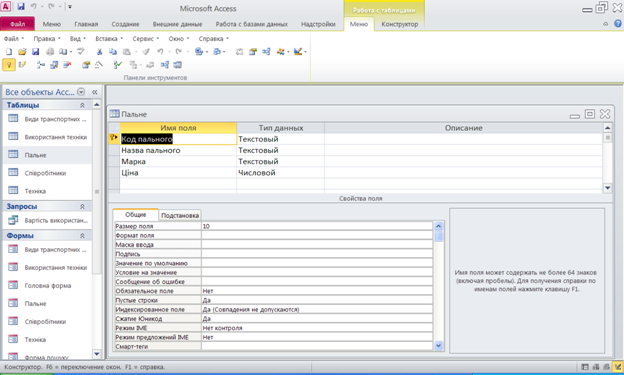
Task: Open the Файл dropdown menu
Action: [14, 39]
